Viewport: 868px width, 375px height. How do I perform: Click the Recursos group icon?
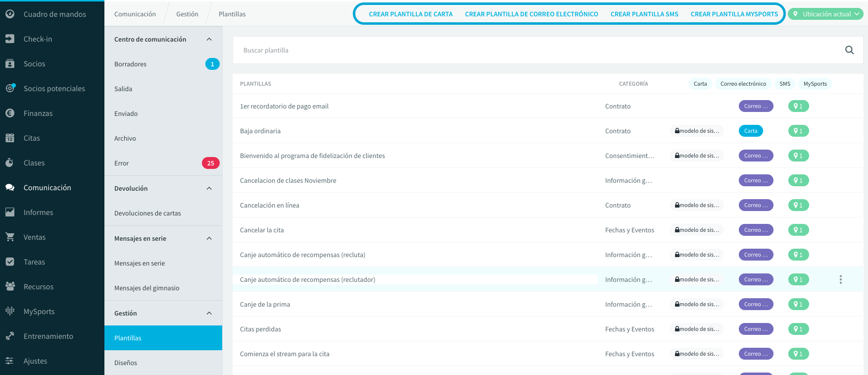click(10, 287)
